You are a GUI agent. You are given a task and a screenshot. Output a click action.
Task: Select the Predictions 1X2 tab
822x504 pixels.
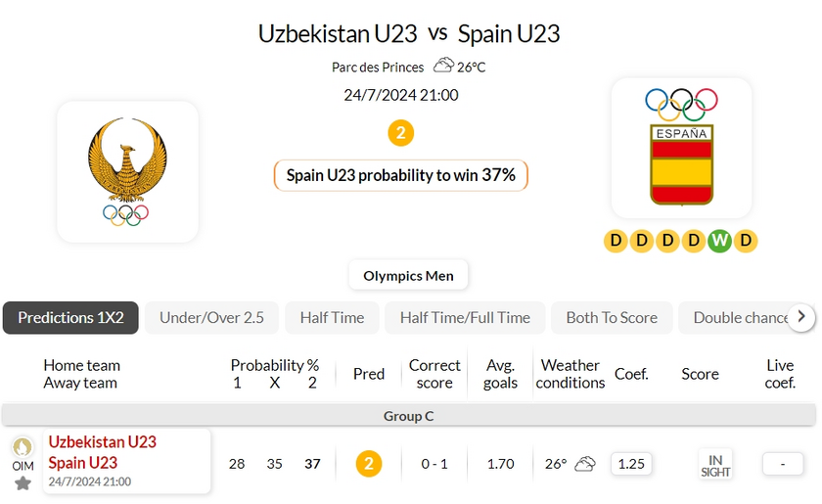coord(70,317)
